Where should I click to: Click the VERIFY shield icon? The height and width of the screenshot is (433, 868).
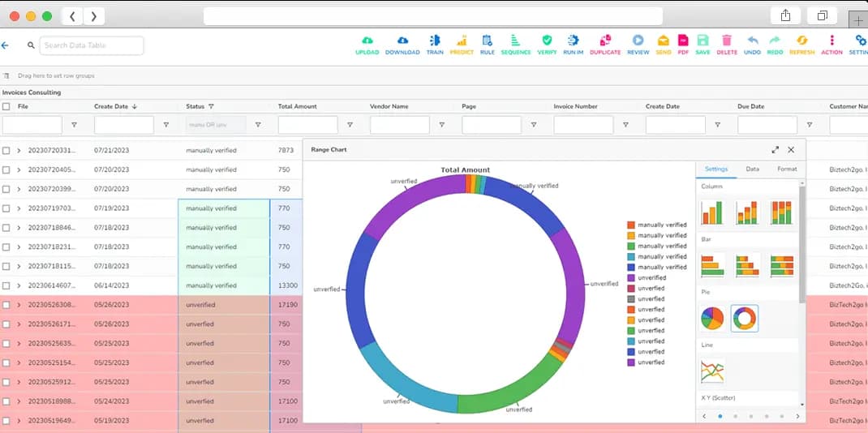click(x=547, y=41)
